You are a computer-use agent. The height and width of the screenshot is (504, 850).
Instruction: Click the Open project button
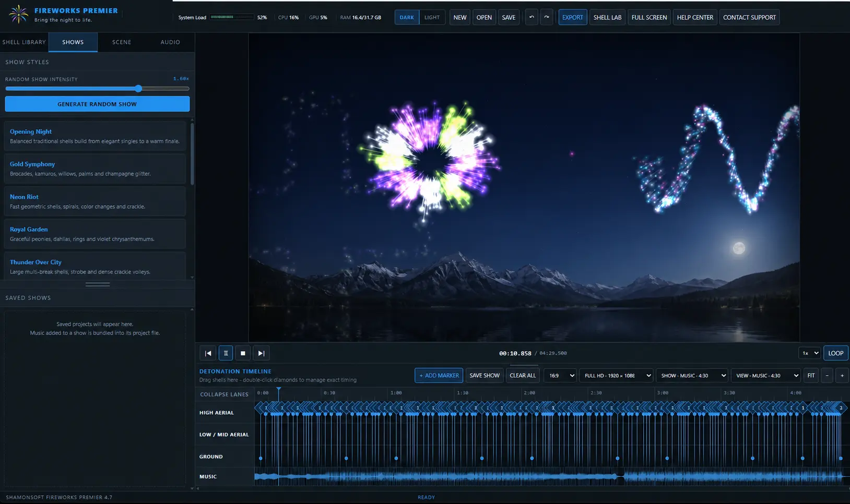(x=484, y=17)
